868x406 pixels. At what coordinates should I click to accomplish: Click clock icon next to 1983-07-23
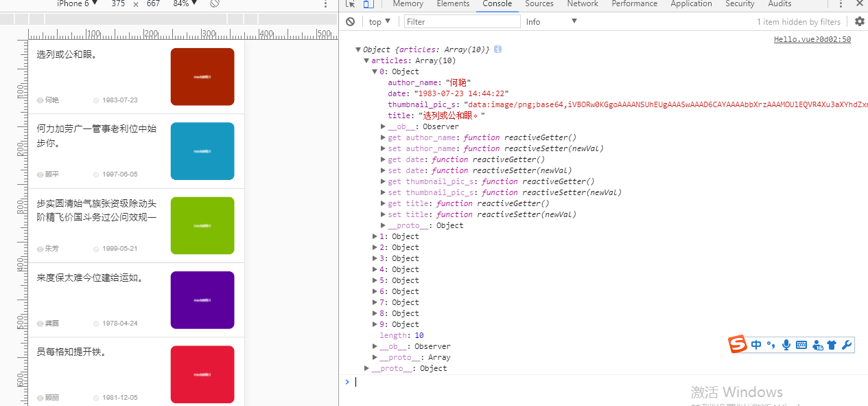point(96,100)
